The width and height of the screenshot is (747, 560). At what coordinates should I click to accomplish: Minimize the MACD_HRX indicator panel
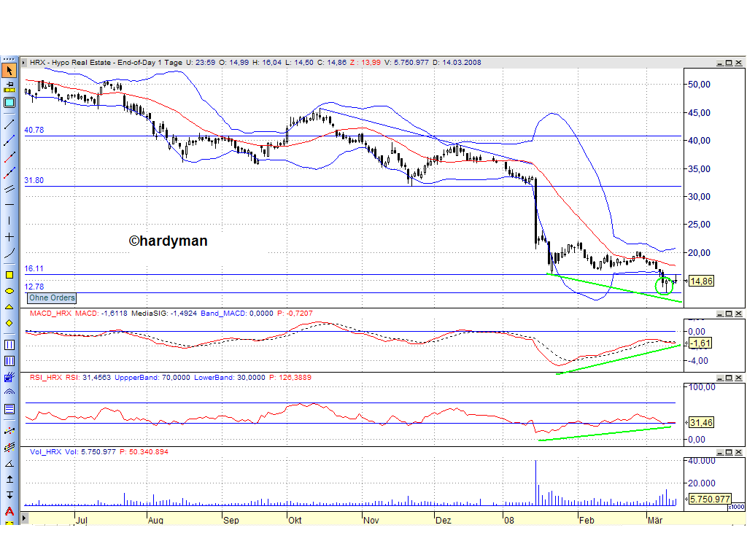[x=721, y=314]
